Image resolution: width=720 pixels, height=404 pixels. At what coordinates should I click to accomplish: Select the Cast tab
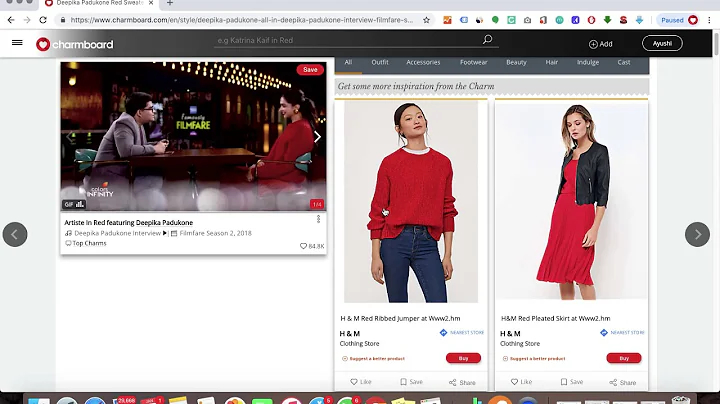point(624,62)
